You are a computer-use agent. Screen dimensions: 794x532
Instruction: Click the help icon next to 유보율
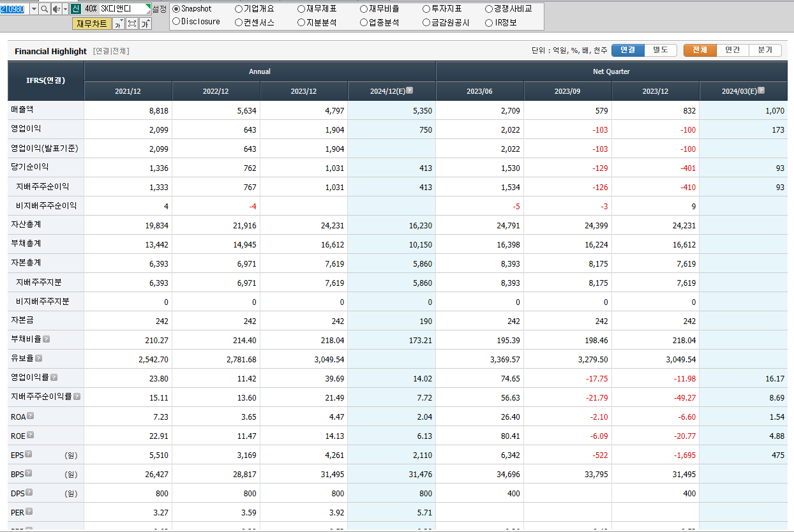coord(38,358)
